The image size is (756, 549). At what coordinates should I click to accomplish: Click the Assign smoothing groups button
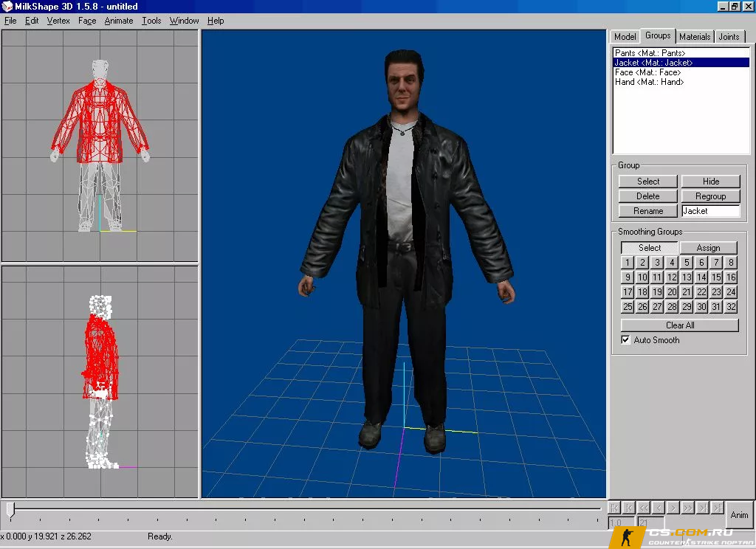(708, 248)
